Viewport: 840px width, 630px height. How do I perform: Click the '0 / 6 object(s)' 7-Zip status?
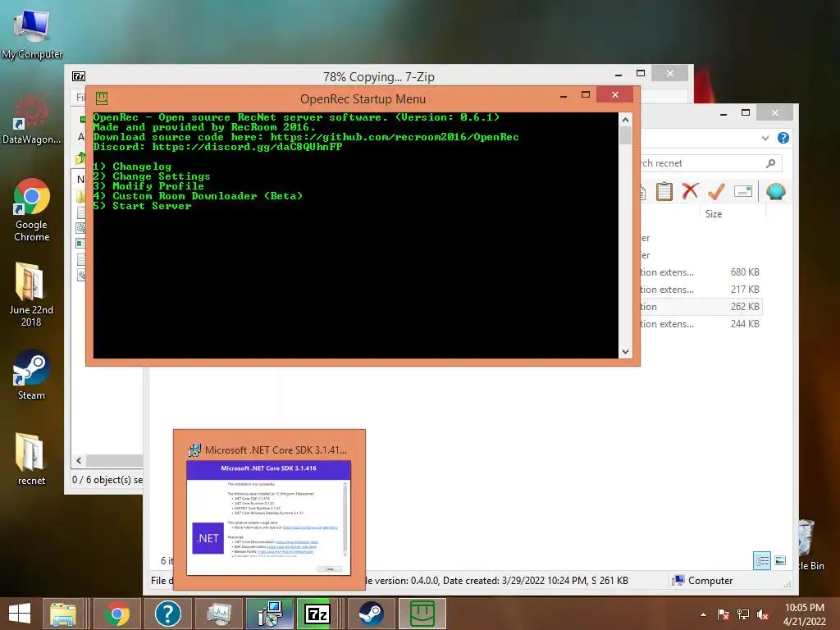click(x=107, y=480)
